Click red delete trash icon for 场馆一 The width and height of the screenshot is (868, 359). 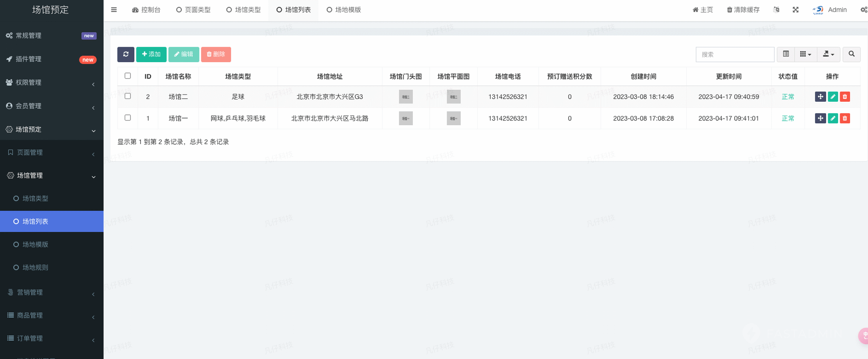[844, 118]
